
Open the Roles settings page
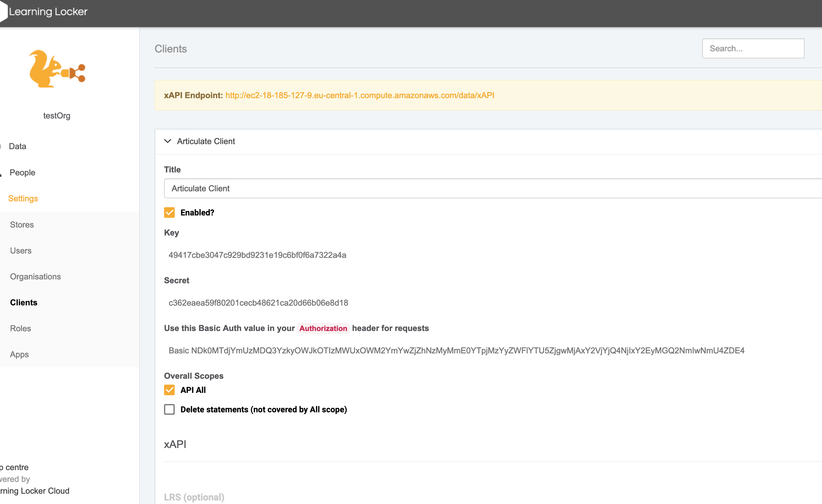[x=20, y=328]
